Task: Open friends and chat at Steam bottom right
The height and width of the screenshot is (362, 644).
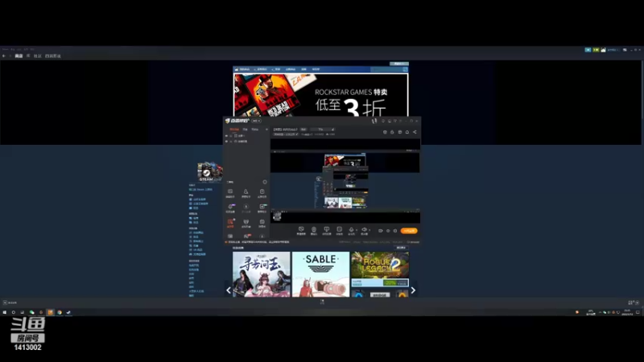Action: tap(634, 302)
